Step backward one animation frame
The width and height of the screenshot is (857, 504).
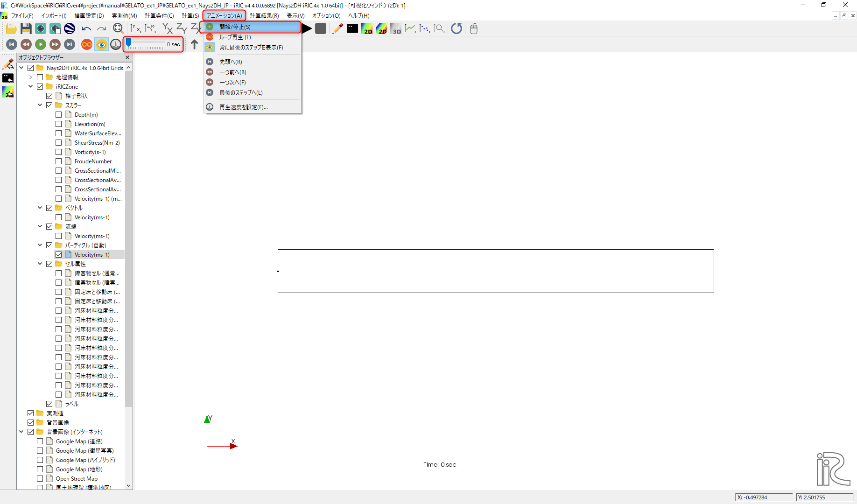(x=26, y=44)
